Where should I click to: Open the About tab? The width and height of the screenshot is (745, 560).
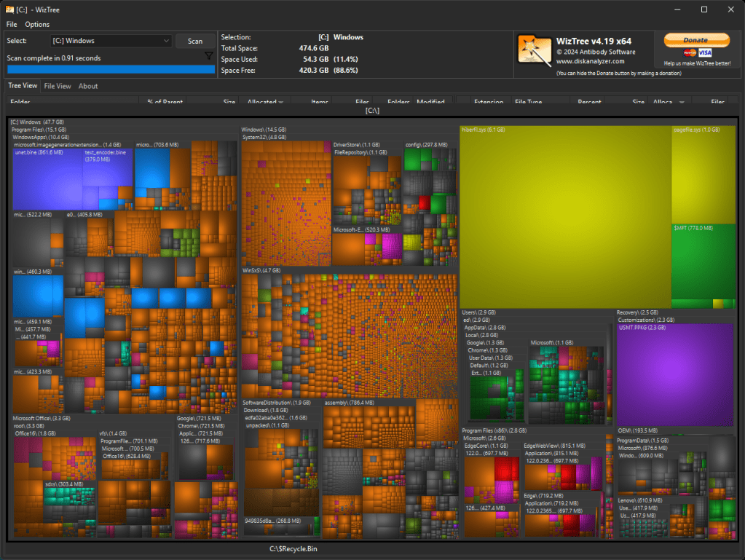coord(87,86)
